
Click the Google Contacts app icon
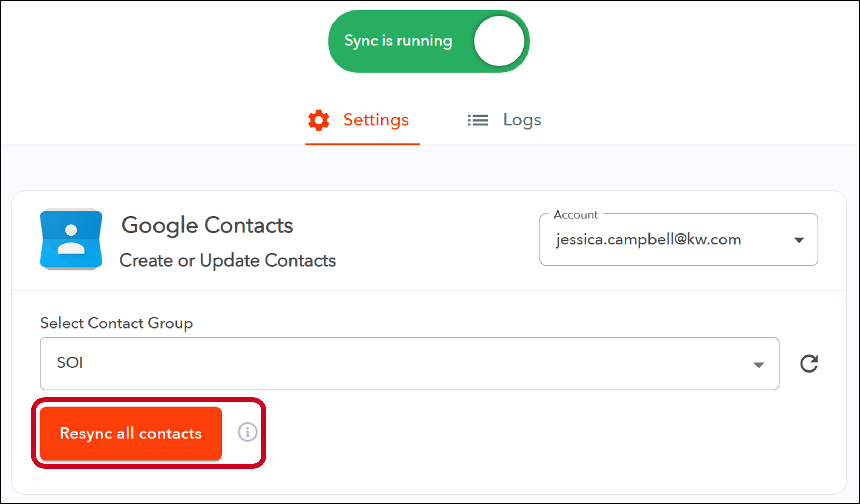pyautogui.click(x=71, y=239)
